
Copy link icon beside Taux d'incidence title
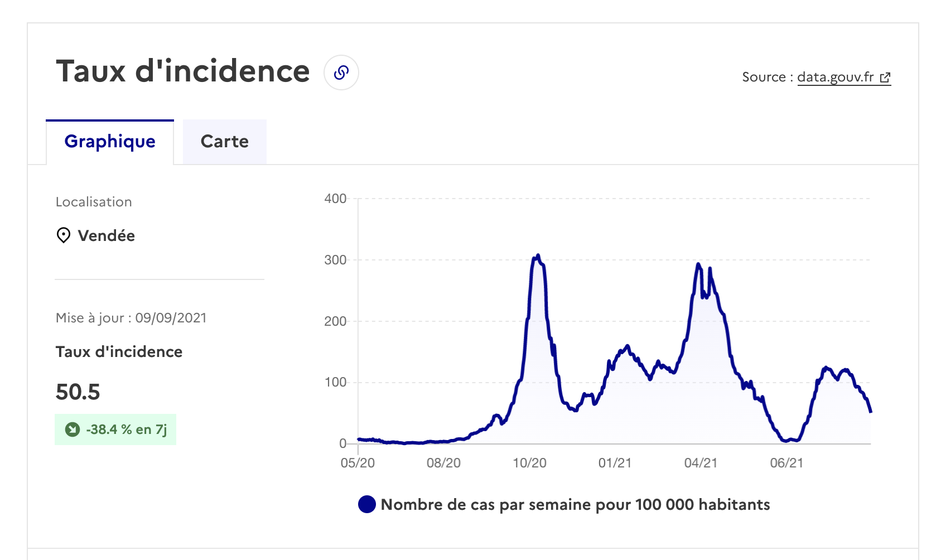[341, 73]
